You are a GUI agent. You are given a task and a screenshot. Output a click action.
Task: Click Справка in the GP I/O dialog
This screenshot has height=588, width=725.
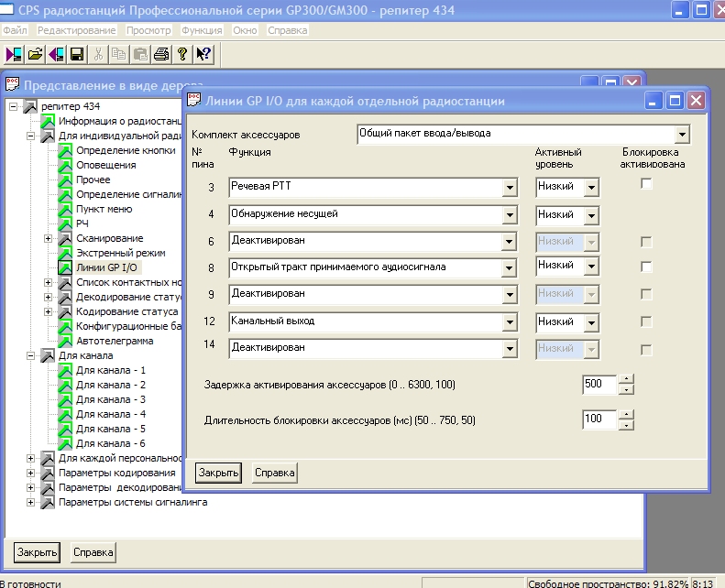click(275, 473)
